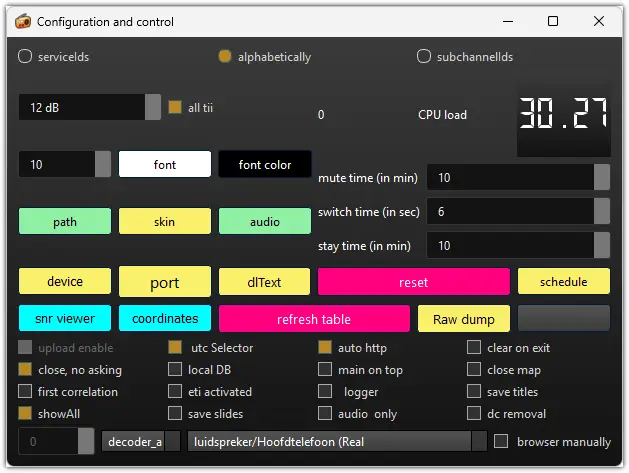Select the subchannelIds sorting option
The height and width of the screenshot is (473, 629).
tap(424, 57)
